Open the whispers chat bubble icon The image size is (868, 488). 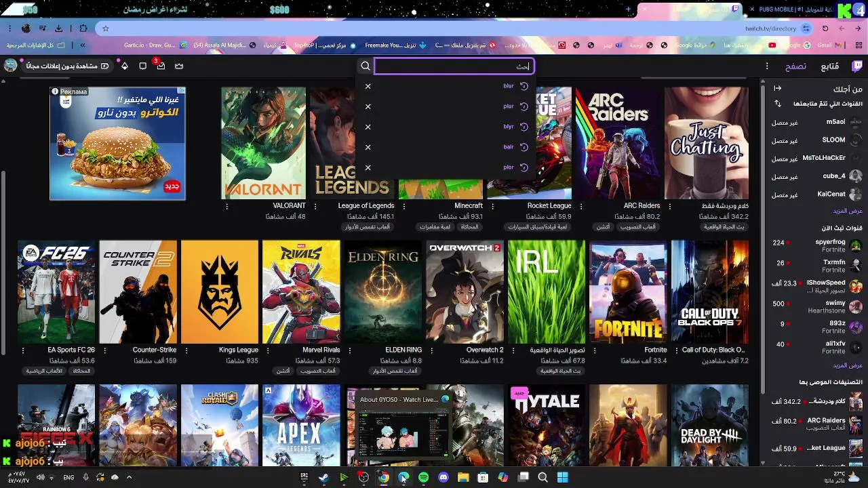pyautogui.click(x=142, y=66)
